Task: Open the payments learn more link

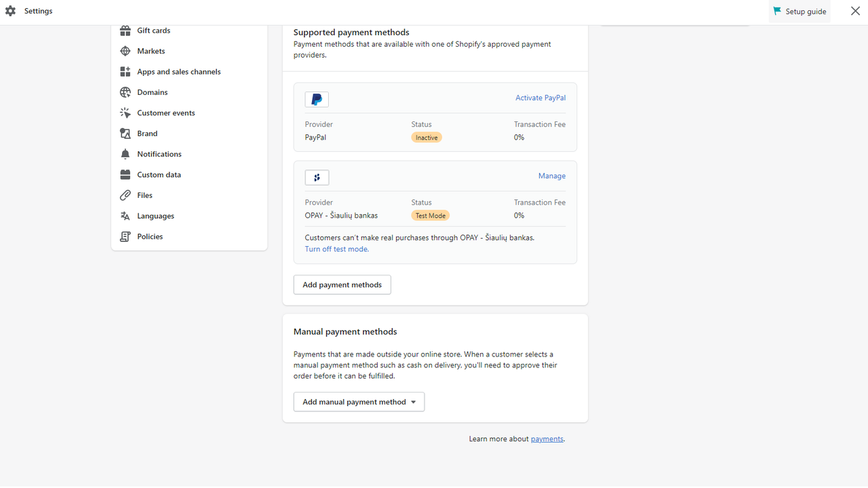Action: 547,439
